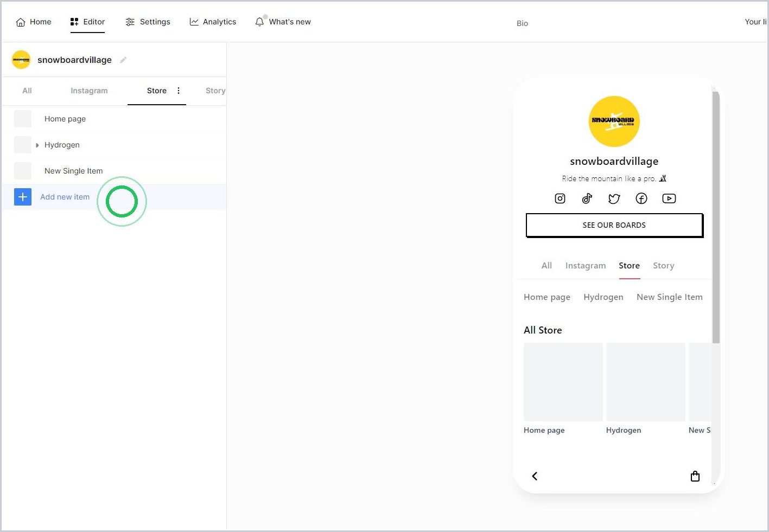Image resolution: width=769 pixels, height=532 pixels.
Task: Open Facebook icon in phone preview
Action: [641, 198]
